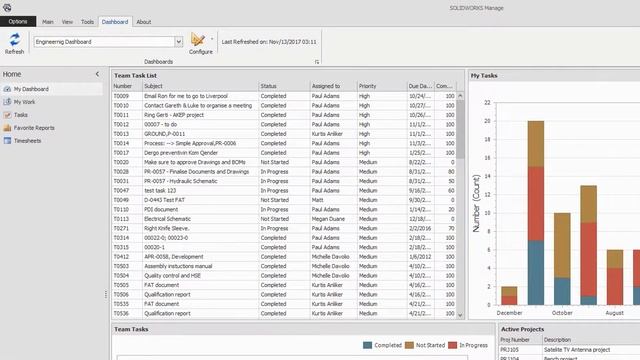
Task: Select 'Quality control and HSE' row
Action: (284, 276)
